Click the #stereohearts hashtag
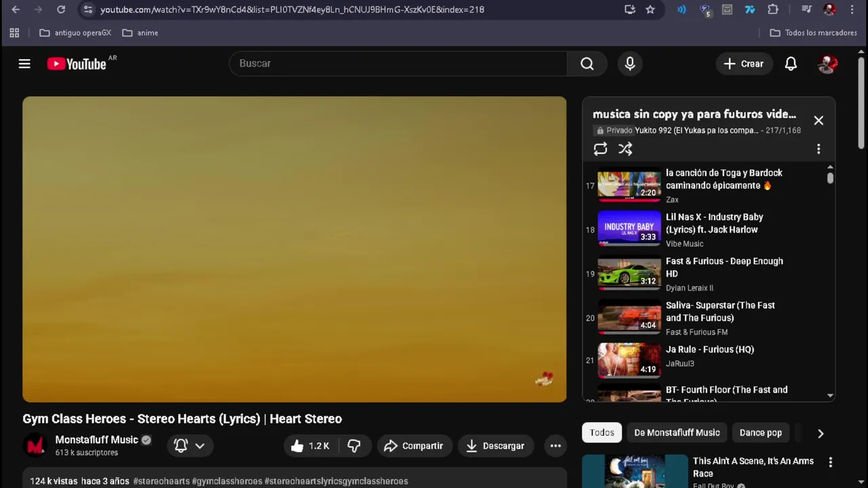The image size is (868, 488). pos(161,481)
